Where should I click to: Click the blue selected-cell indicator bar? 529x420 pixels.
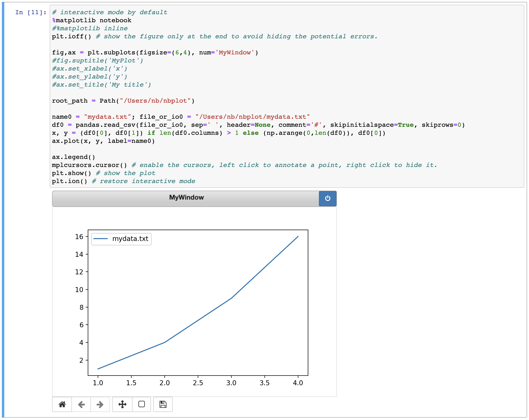(x=3, y=210)
